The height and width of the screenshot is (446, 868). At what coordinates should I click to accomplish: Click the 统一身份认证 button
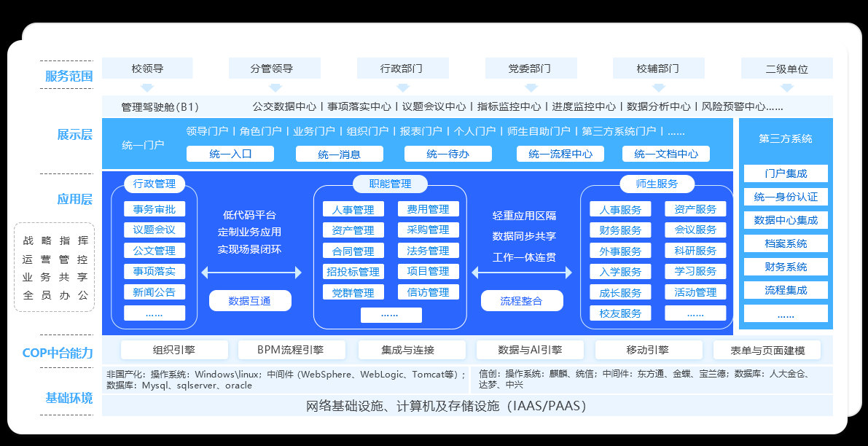pos(786,197)
